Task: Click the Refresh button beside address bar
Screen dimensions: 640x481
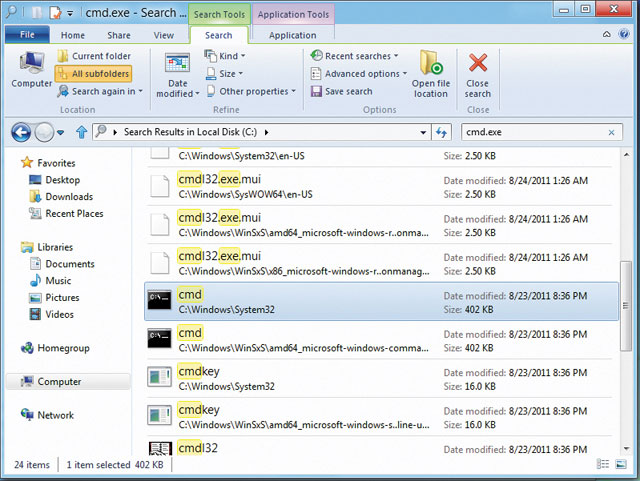Action: click(441, 132)
